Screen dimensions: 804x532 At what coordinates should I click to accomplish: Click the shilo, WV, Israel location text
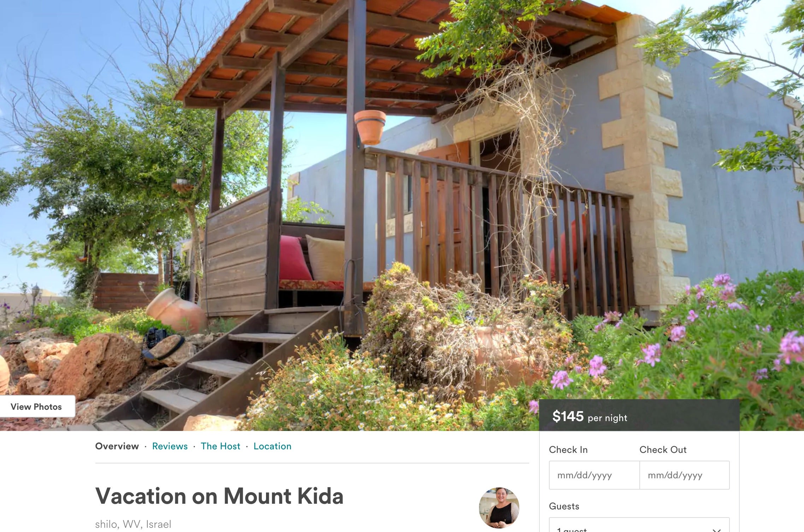pyautogui.click(x=133, y=524)
